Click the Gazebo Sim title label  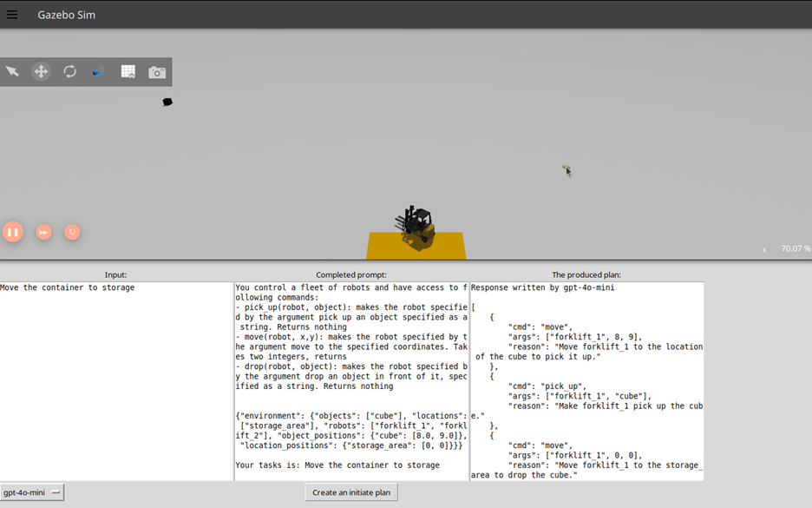click(66, 14)
